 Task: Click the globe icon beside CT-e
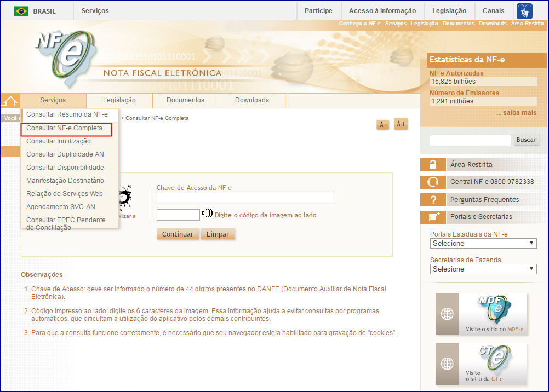coord(447,364)
